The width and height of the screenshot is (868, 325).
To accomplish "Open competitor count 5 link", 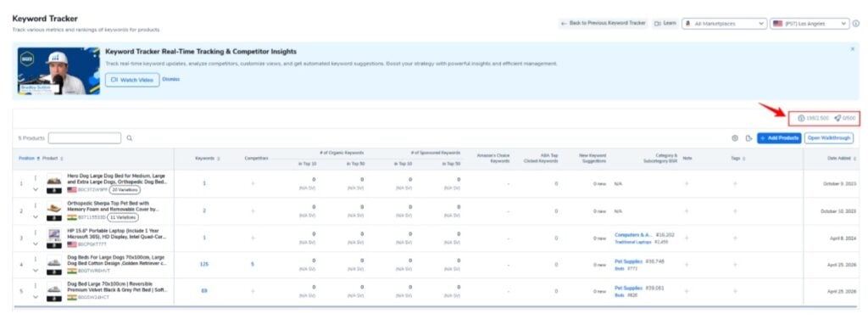I will (253, 265).
